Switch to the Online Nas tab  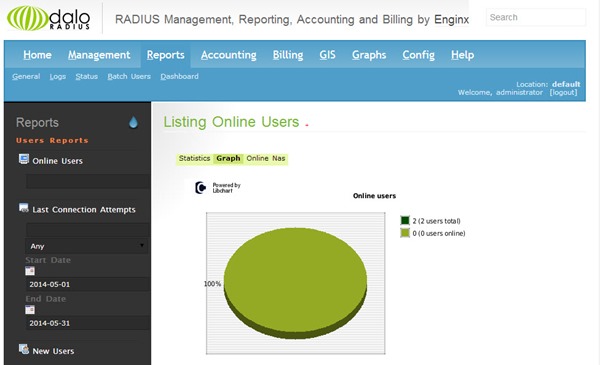[266, 158]
